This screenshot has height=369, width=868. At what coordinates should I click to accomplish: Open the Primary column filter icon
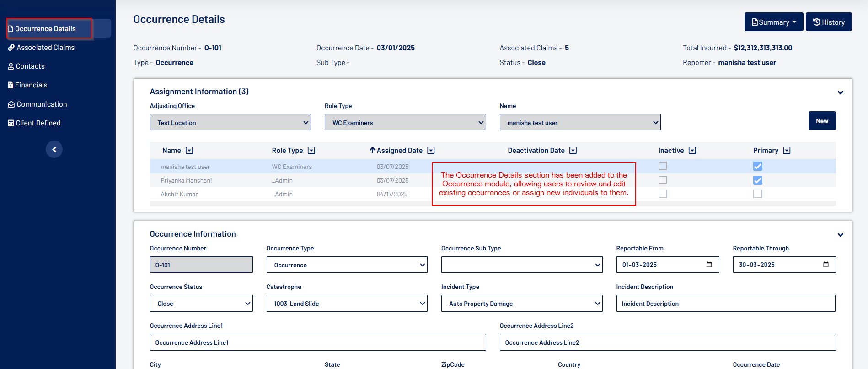787,151
